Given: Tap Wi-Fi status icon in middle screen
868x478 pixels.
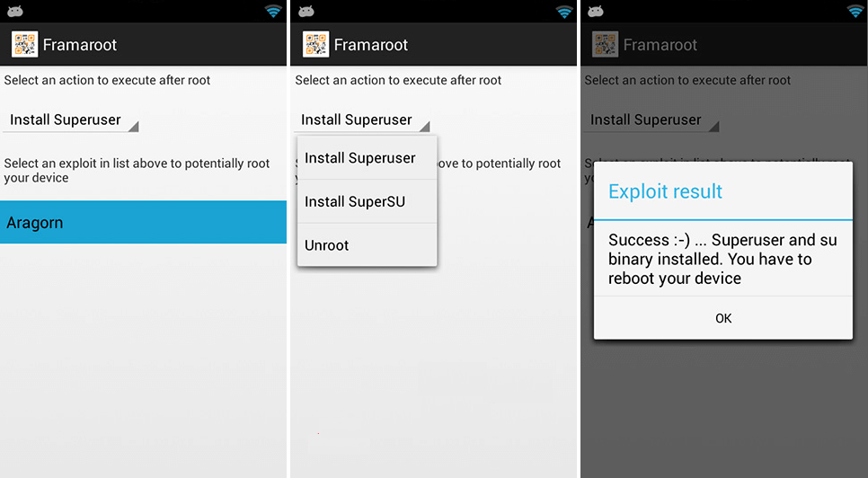Looking at the screenshot, I should (x=564, y=11).
